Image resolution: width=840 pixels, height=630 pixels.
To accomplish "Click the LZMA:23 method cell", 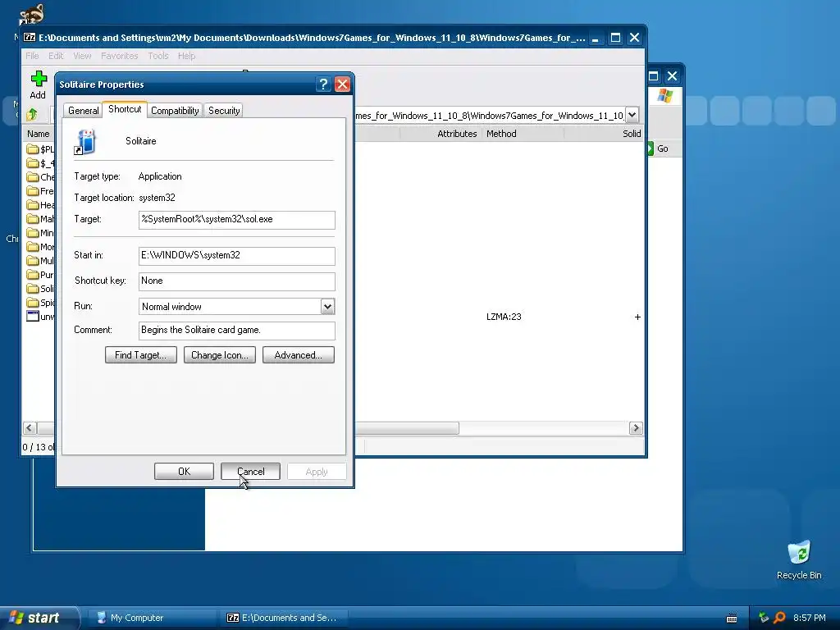I will point(504,317).
